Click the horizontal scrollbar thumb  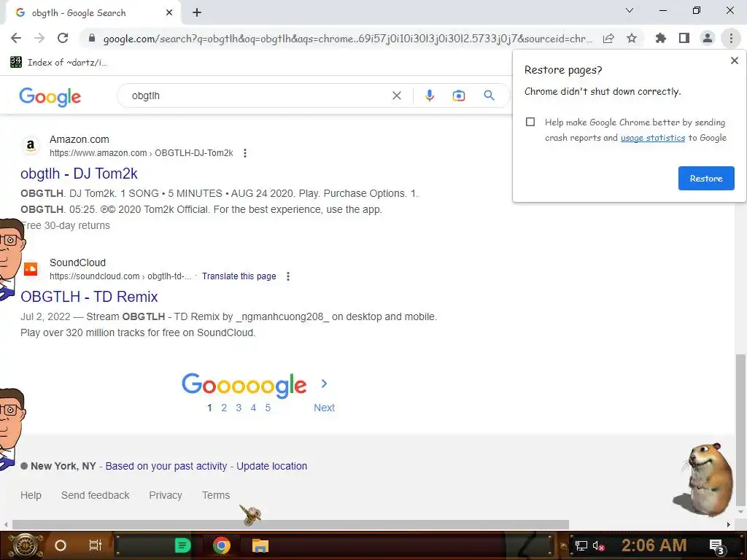290,524
